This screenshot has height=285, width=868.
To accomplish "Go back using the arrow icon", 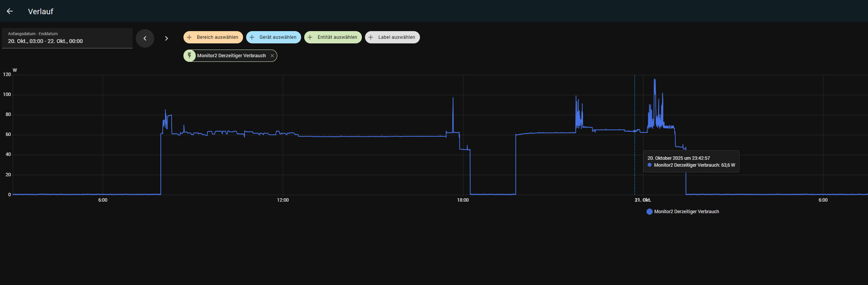I will (x=10, y=11).
